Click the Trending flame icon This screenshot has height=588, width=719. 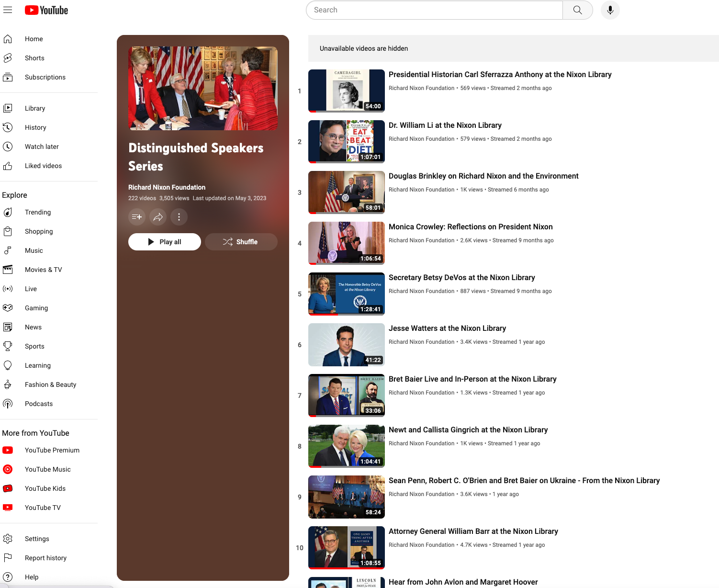tap(8, 212)
